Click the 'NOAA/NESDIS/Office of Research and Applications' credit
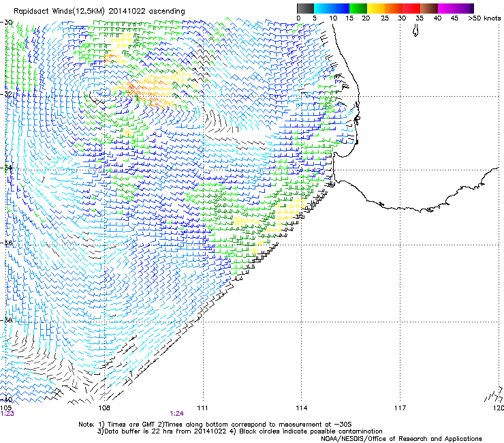This screenshot has width=504, height=443. (401, 439)
